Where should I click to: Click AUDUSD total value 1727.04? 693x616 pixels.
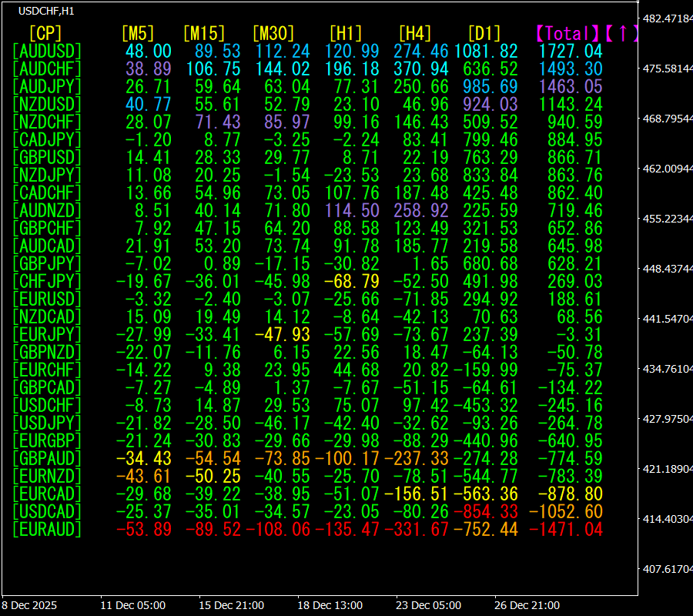[571, 52]
